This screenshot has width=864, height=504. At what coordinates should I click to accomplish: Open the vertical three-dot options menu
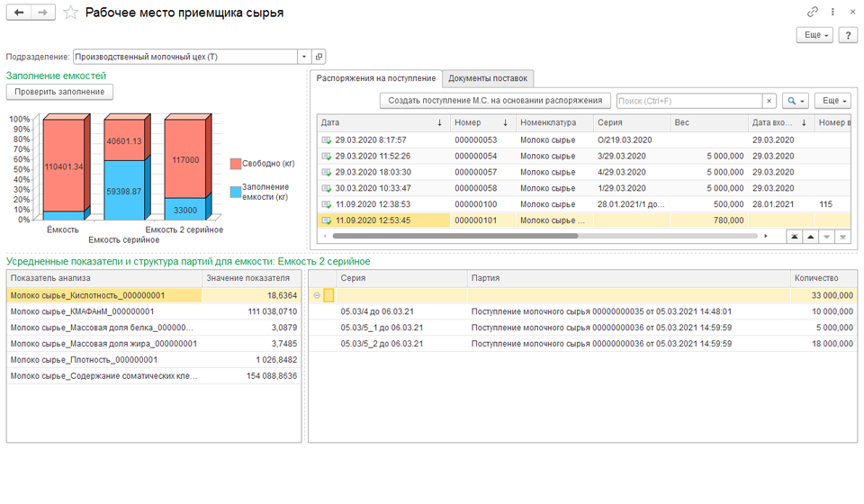tap(832, 12)
